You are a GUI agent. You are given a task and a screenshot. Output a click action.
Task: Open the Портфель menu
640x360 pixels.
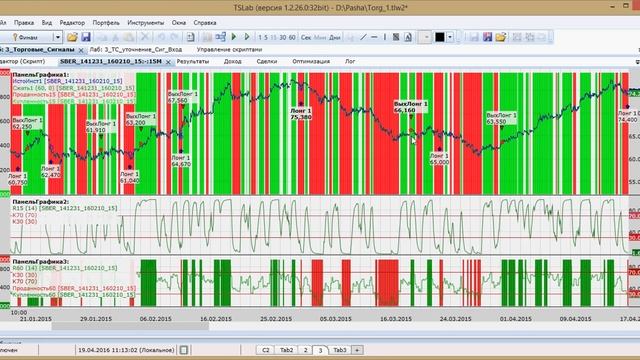(x=106, y=23)
